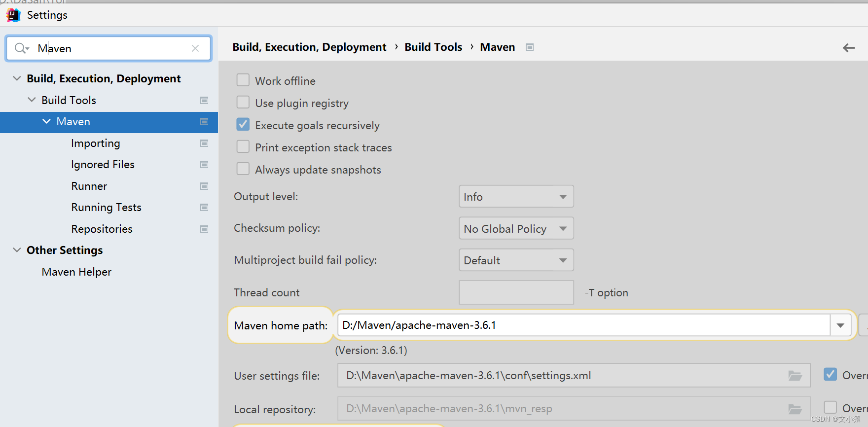The width and height of the screenshot is (868, 427).
Task: Click the Version: 3.6.1 text
Action: pyautogui.click(x=371, y=351)
